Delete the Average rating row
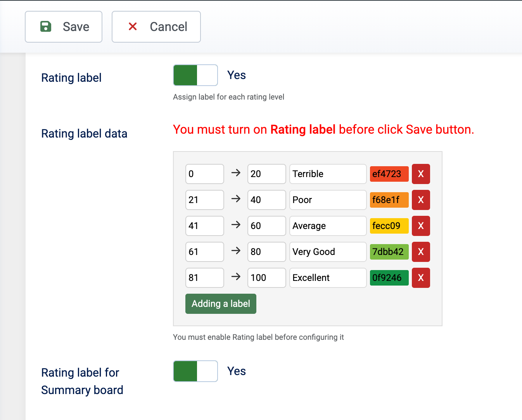This screenshot has width=522, height=420. click(421, 225)
